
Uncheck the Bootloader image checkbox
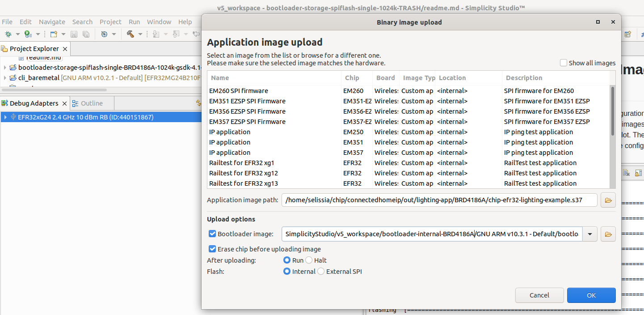(212, 234)
